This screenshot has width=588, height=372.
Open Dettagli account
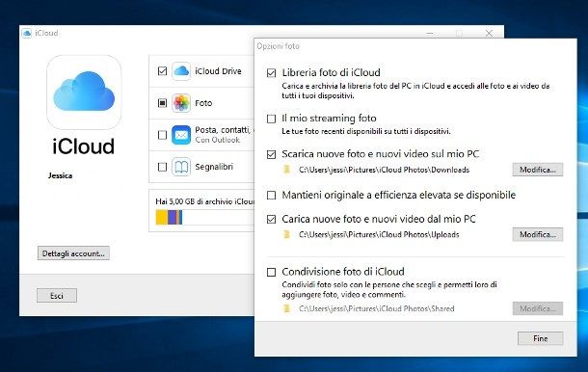tap(73, 253)
